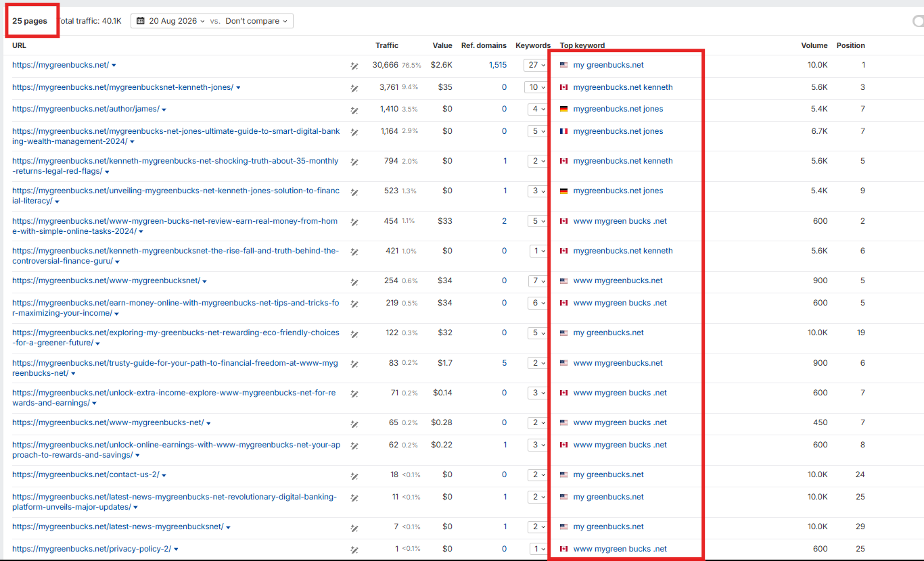Click inspect icon for jones-ultimate-guide row

(354, 132)
